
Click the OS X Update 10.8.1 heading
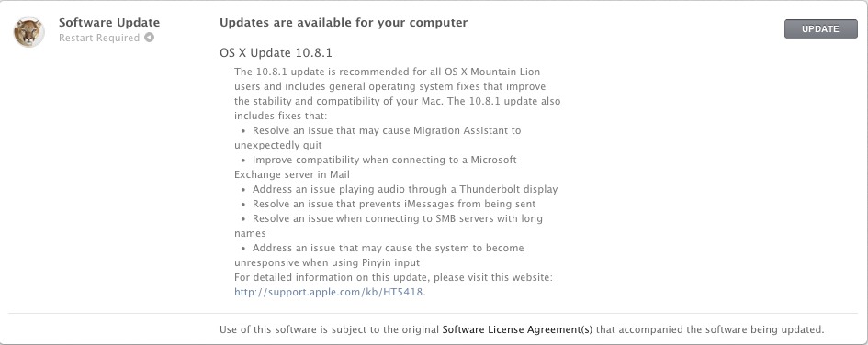(x=276, y=53)
